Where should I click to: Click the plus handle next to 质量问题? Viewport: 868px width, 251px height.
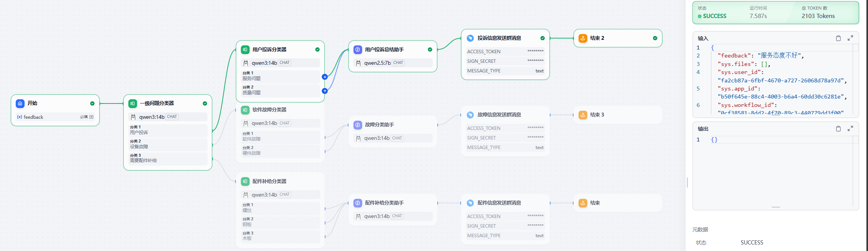[x=325, y=91]
